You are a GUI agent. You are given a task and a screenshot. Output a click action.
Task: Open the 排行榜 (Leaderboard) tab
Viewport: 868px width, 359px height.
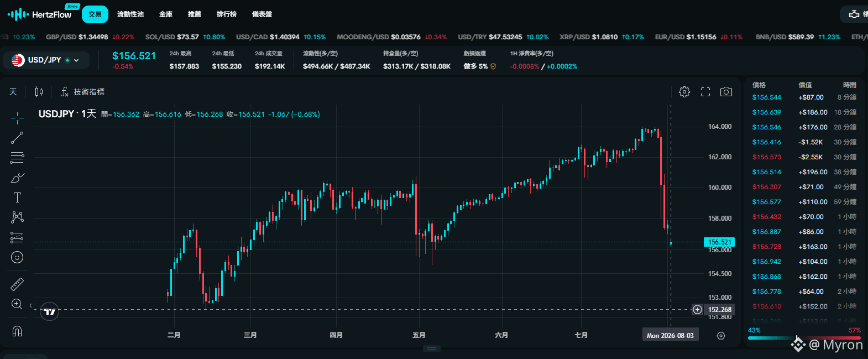[227, 14]
